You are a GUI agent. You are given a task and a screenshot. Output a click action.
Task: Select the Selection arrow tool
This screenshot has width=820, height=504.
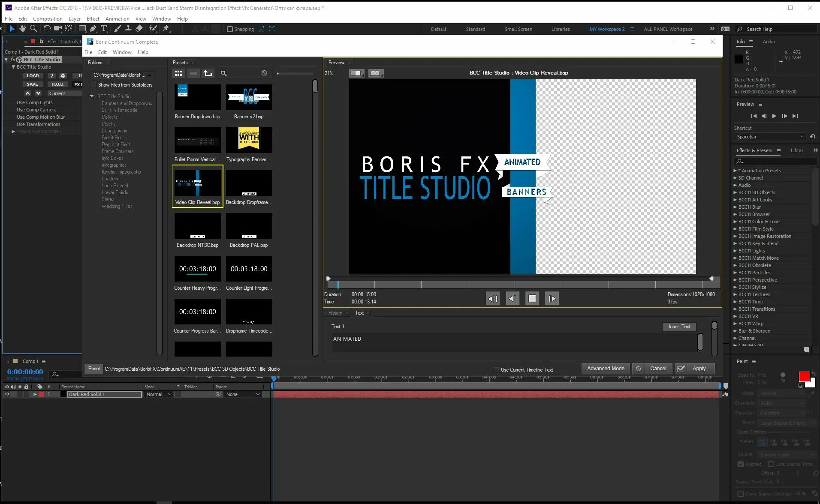point(12,29)
